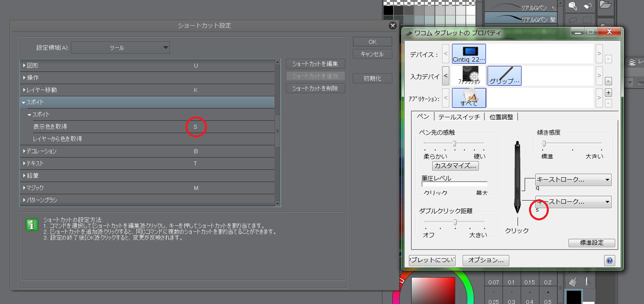Screen dimensions: 644x304
Task: Expand the デコレーション category
Action: (x=24, y=151)
